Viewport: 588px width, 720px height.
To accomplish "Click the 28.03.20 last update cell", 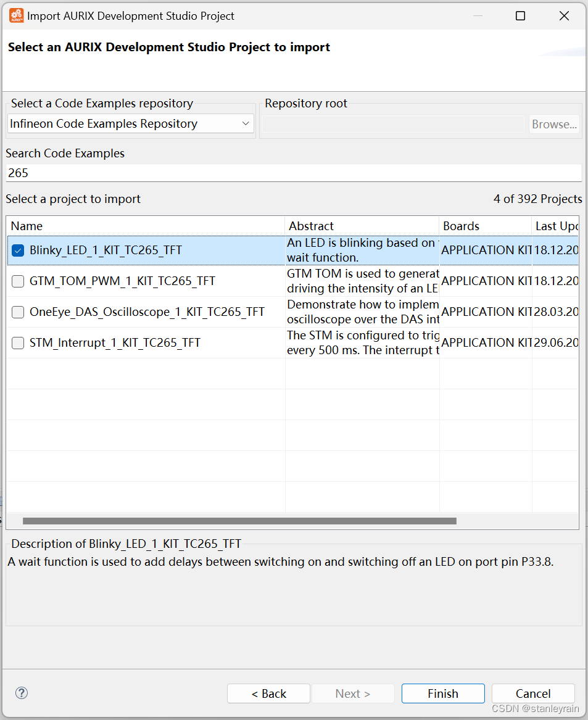I will click(x=556, y=312).
